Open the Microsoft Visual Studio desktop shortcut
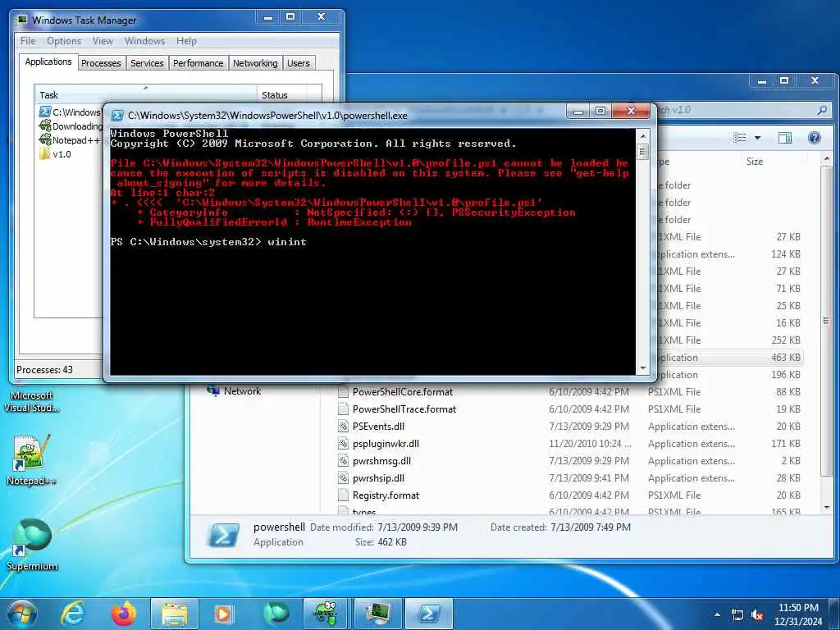The width and height of the screenshot is (840, 630). [32, 401]
